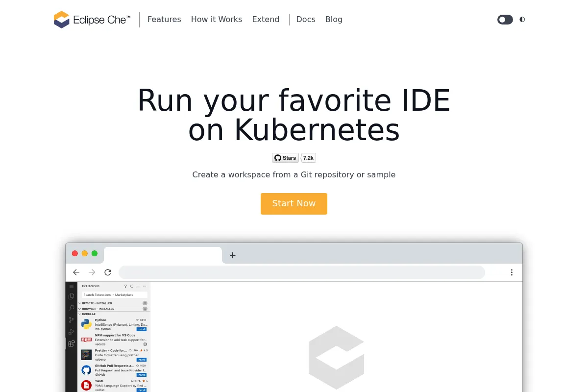Clear extensions search results icon

[x=138, y=286]
